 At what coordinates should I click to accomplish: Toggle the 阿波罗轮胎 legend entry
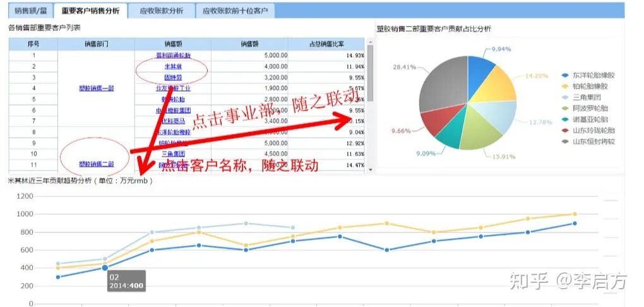(585, 108)
